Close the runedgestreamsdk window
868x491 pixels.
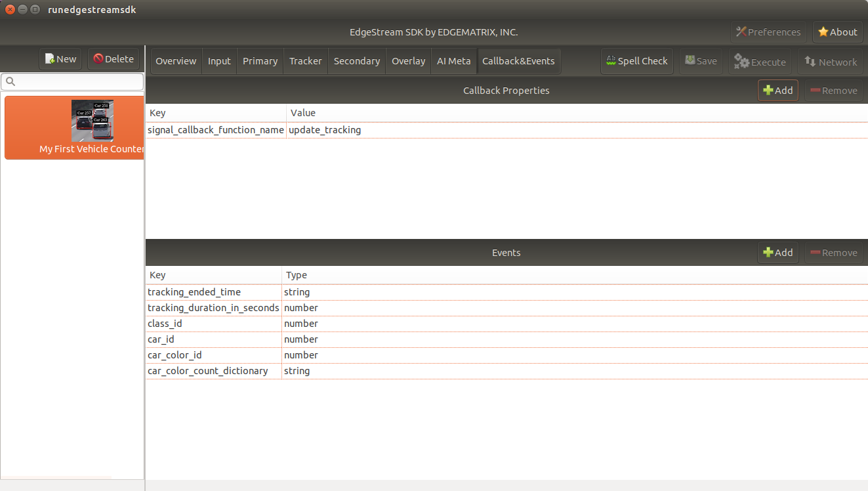point(10,9)
